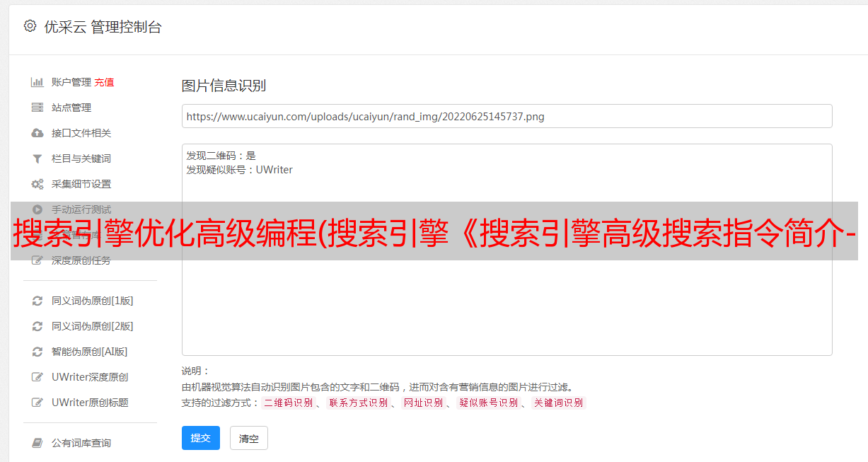Open UWriter原创标题 menu item
The image size is (868, 462).
90,403
